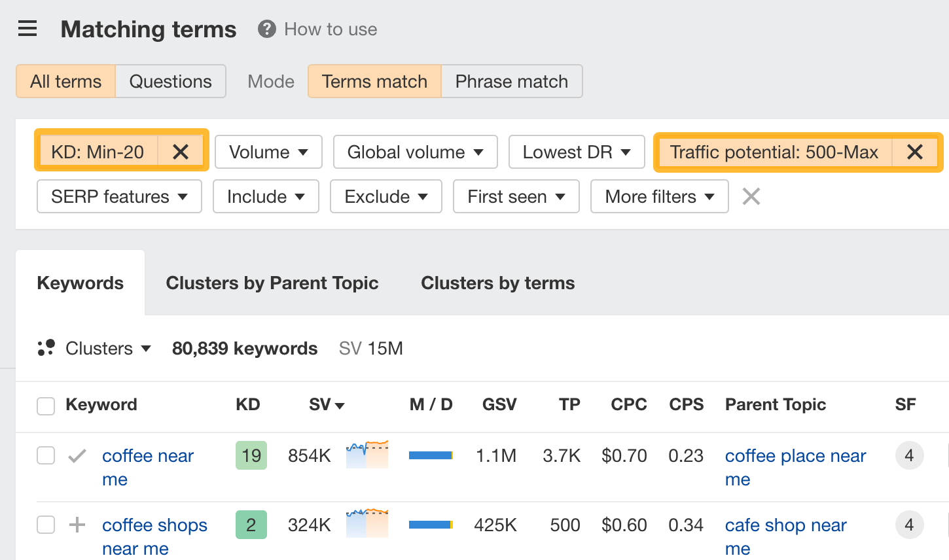Viewport: 949px width, 560px height.
Task: Check the coffee shops near me row checkbox
Action: (x=45, y=525)
